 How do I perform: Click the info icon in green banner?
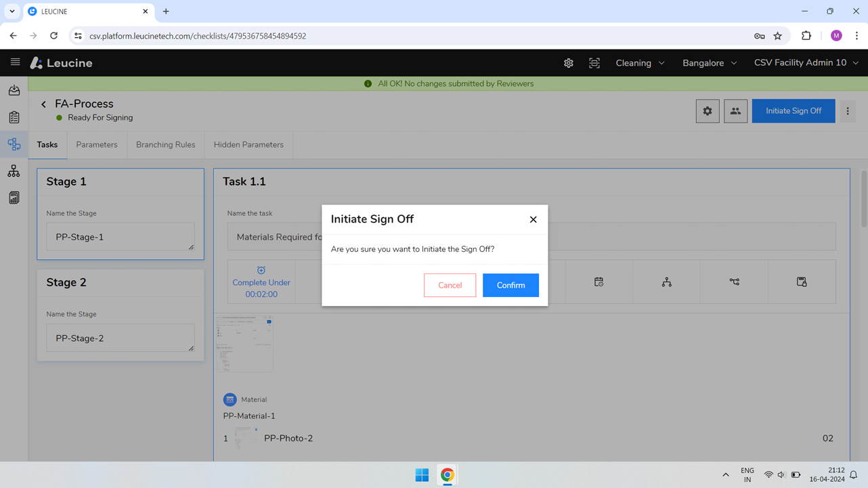pyautogui.click(x=368, y=84)
